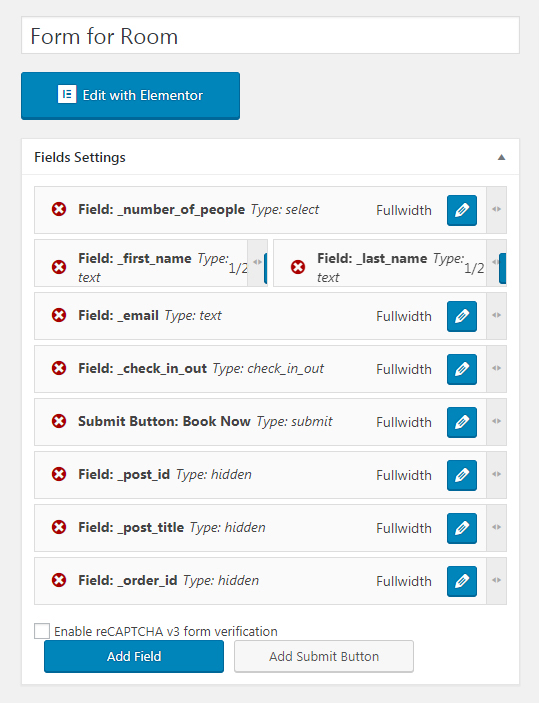Edit the _check_in_out field
Image resolution: width=539 pixels, height=703 pixels.
[462, 369]
